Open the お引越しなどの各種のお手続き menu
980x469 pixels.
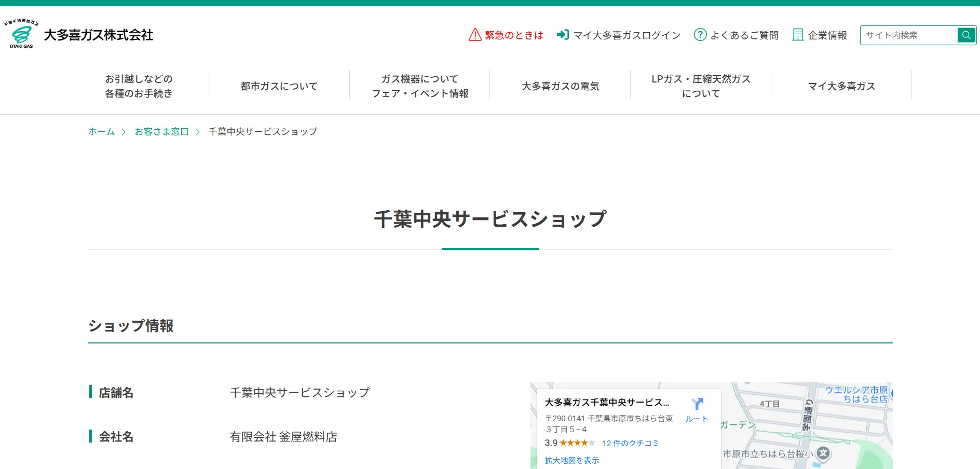(139, 86)
